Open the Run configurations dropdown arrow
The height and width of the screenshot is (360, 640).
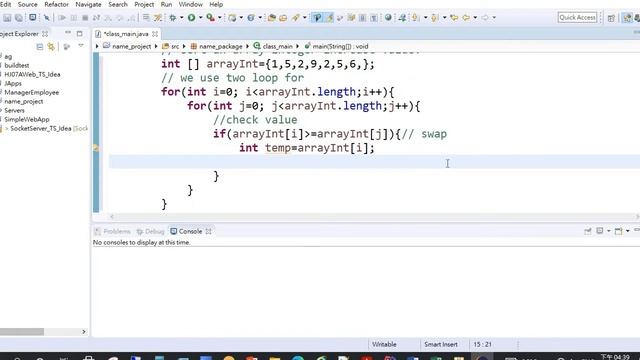click(x=200, y=18)
